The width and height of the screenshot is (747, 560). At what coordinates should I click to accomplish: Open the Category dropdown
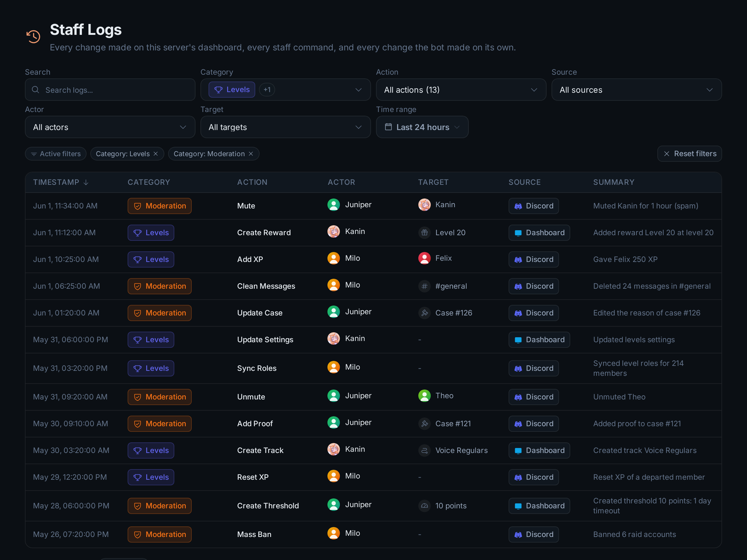(x=286, y=90)
